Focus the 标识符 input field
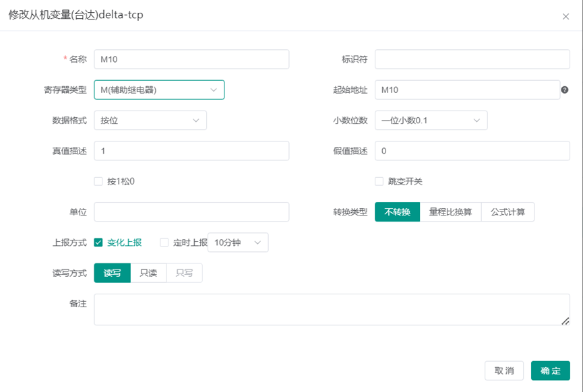 coord(472,59)
